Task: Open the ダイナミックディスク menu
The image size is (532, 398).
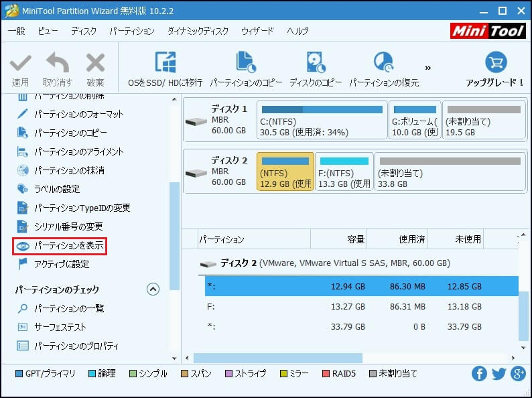Action: [x=198, y=31]
